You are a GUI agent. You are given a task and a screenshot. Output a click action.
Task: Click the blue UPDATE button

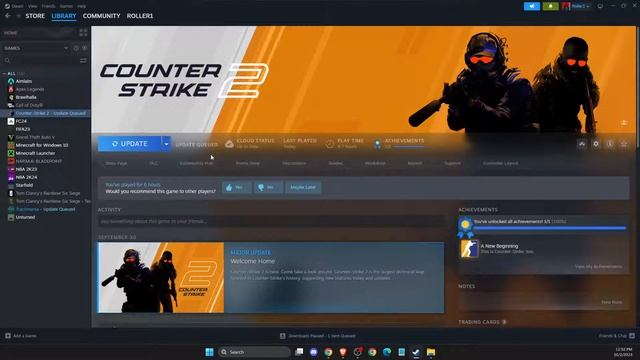pyautogui.click(x=129, y=144)
